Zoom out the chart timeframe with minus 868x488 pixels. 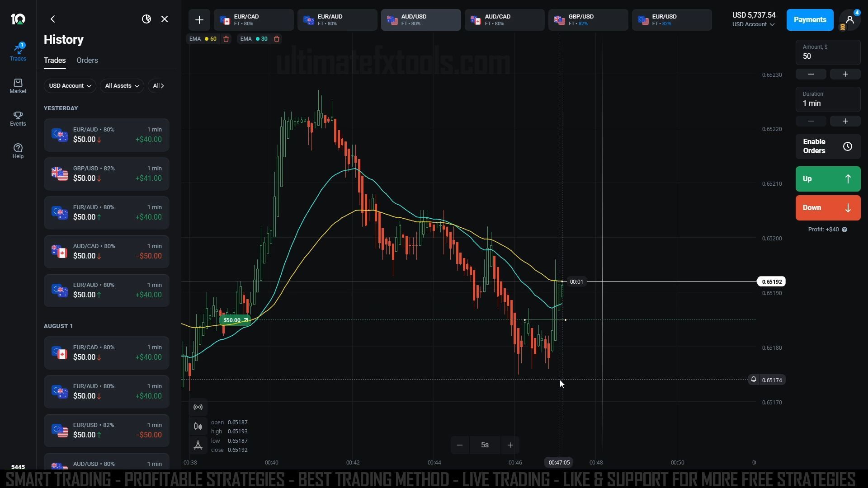click(x=460, y=445)
